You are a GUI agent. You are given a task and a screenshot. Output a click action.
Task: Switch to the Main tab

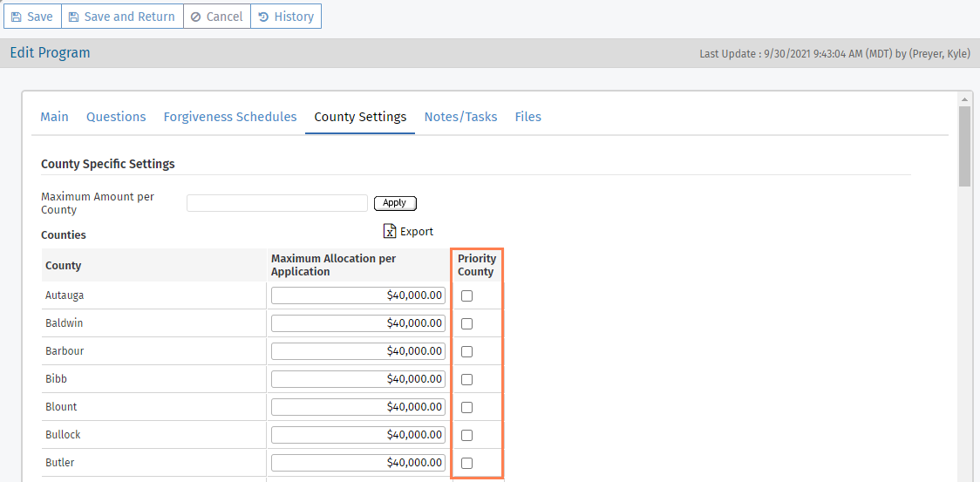[54, 117]
